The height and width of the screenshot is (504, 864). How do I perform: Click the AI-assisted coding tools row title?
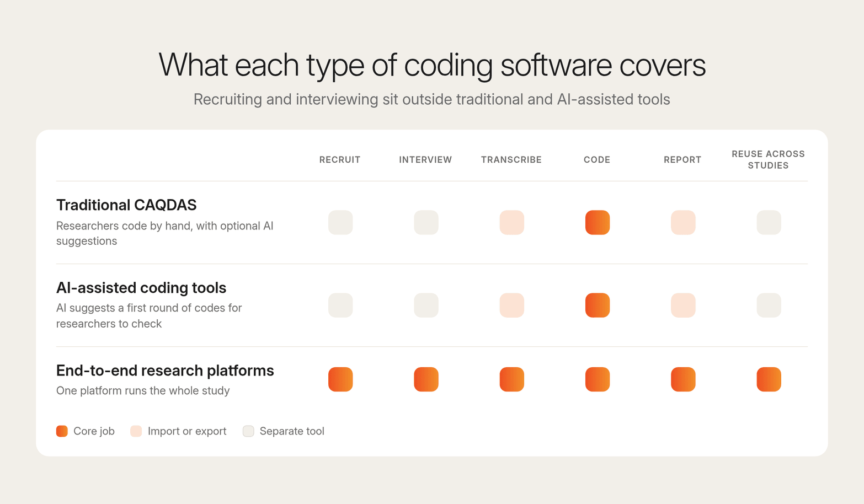tap(141, 288)
